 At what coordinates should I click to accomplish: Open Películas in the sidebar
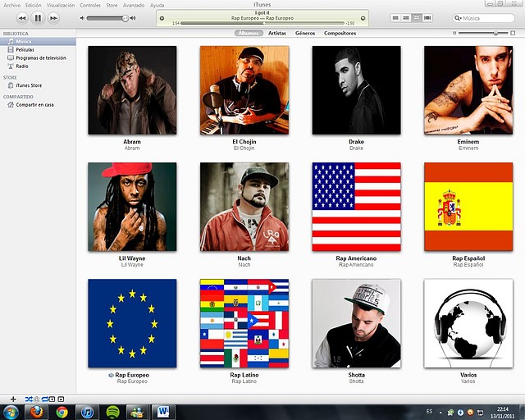click(x=38, y=49)
